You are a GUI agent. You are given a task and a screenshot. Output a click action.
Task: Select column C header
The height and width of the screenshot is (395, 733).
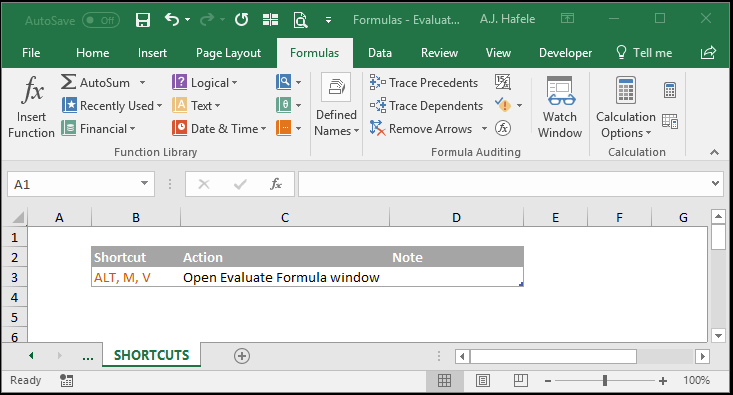tap(285, 217)
